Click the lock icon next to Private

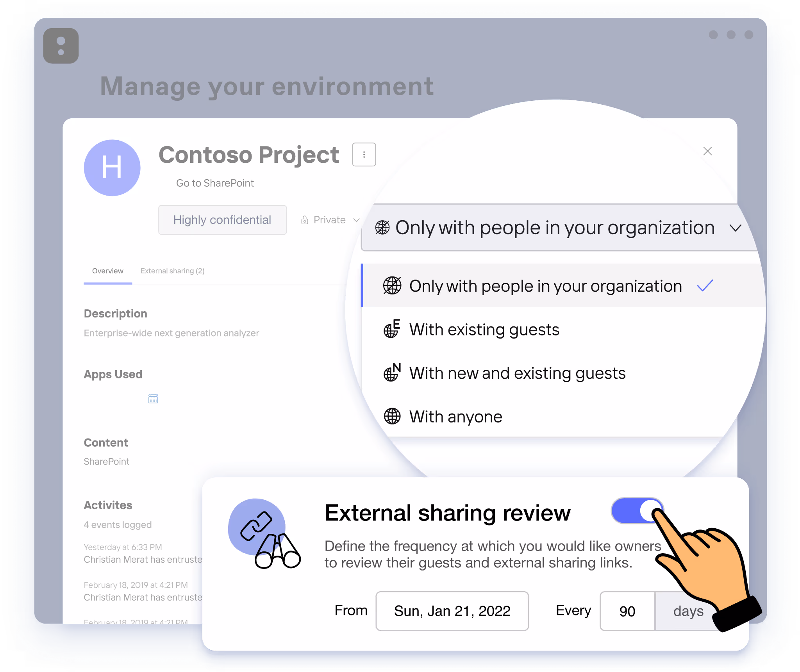(305, 220)
